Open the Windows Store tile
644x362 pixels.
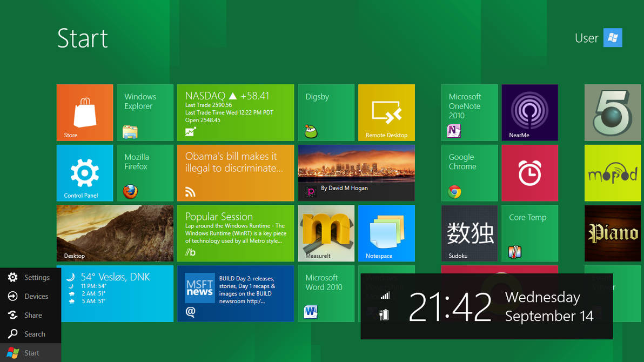pos(84,112)
